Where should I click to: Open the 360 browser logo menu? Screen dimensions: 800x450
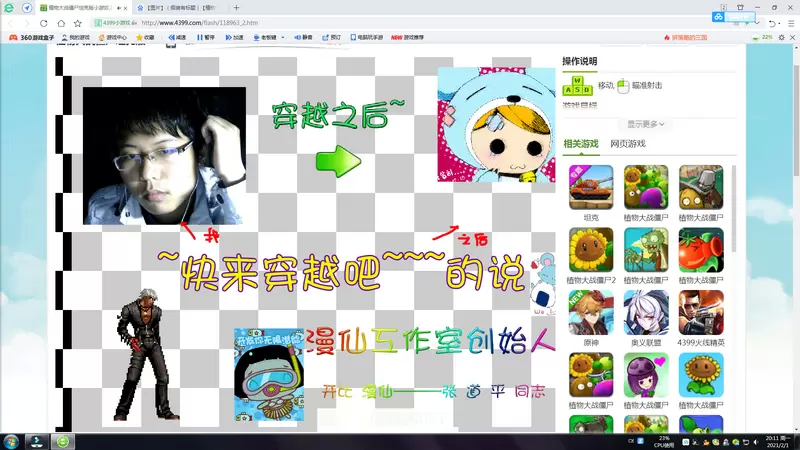(9, 8)
